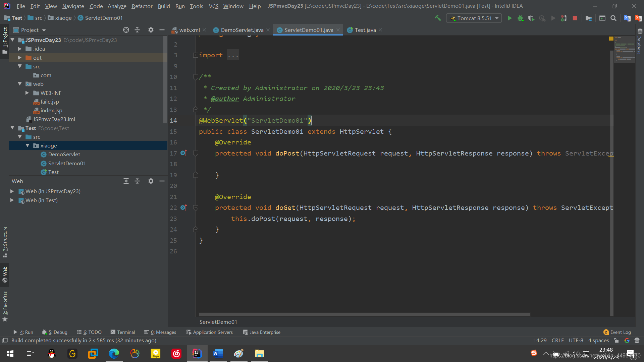Open the Tomcat 8.5.51 run configuration dropdown

point(474,18)
